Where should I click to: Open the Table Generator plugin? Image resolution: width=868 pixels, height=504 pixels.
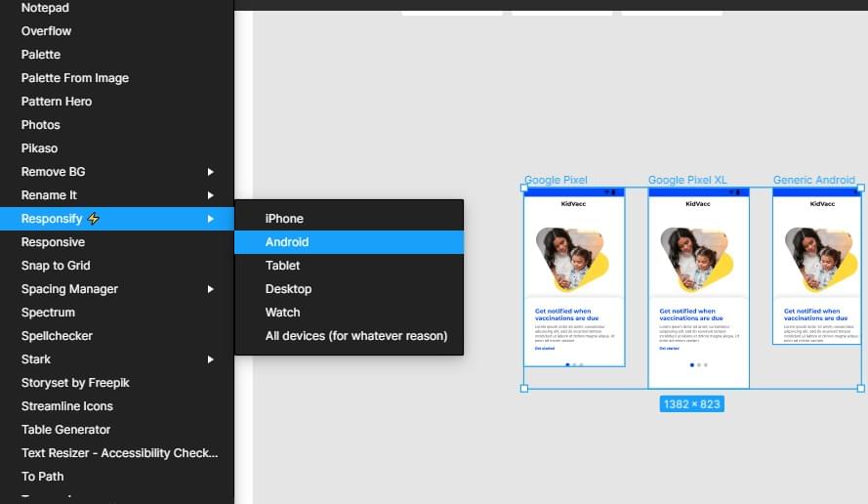pyautogui.click(x=65, y=430)
